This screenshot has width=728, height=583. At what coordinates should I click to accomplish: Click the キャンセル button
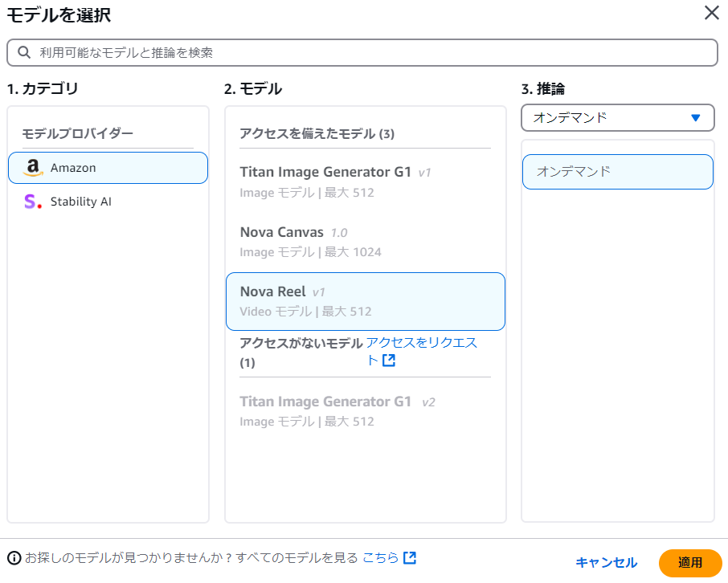tap(606, 563)
